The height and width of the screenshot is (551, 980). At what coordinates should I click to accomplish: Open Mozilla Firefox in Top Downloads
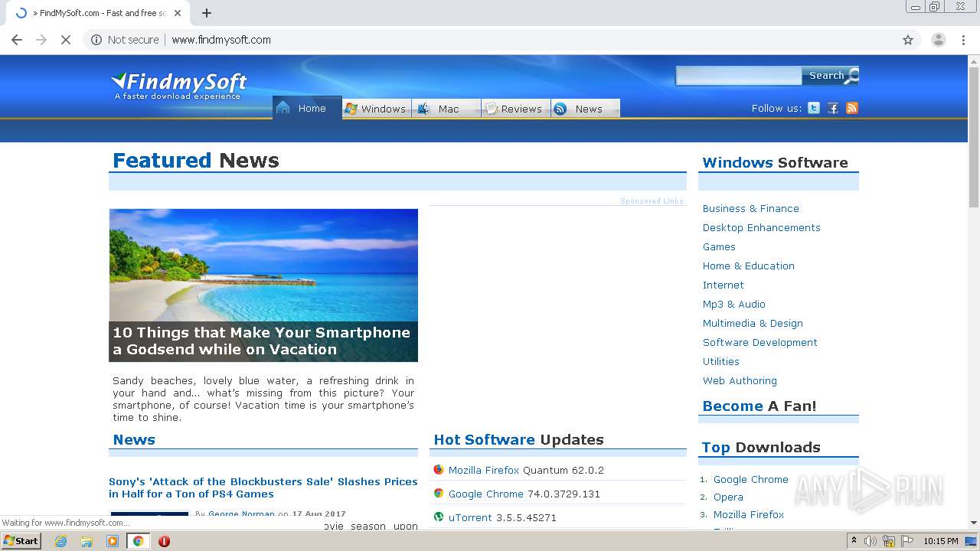click(749, 514)
